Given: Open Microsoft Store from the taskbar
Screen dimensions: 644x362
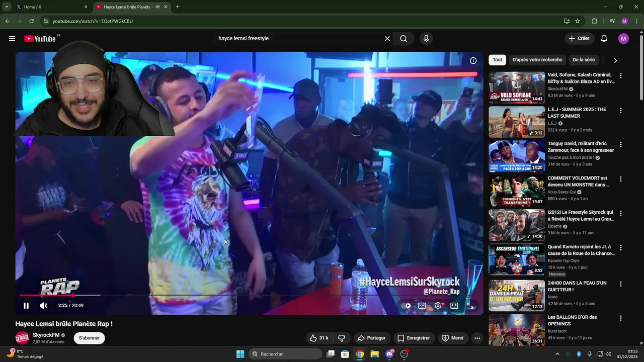Looking at the screenshot, I should tap(345, 354).
